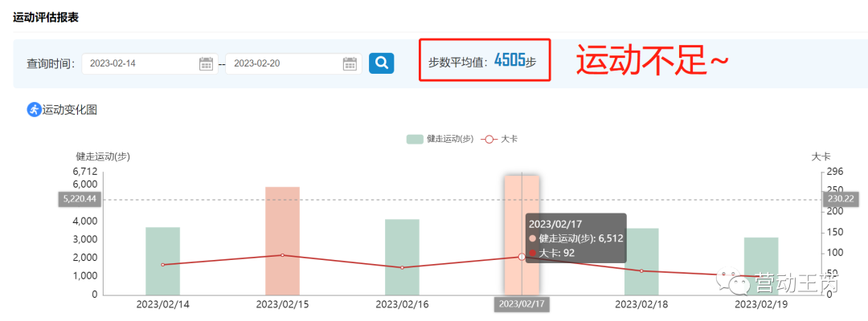Click the blue search magnifier button

click(382, 63)
